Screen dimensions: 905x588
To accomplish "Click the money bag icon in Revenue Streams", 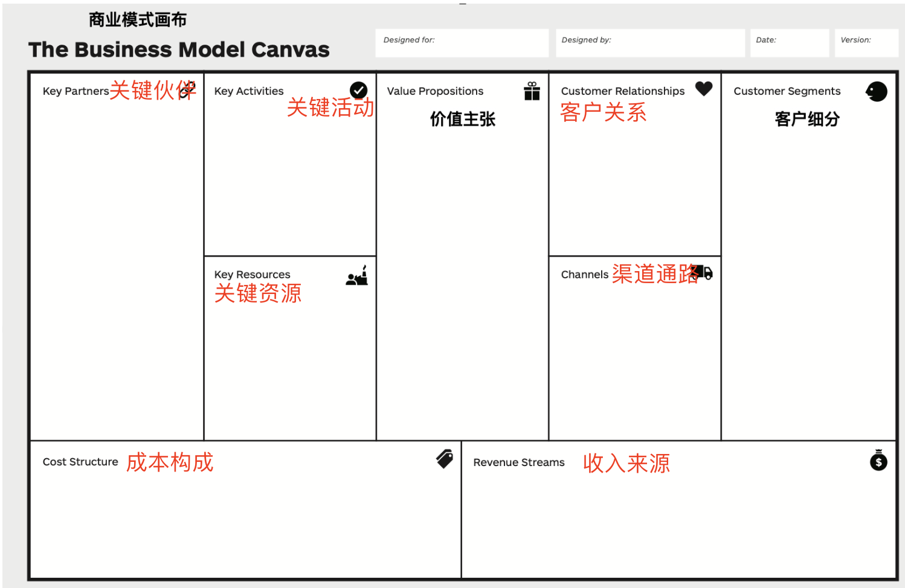I will tap(878, 460).
